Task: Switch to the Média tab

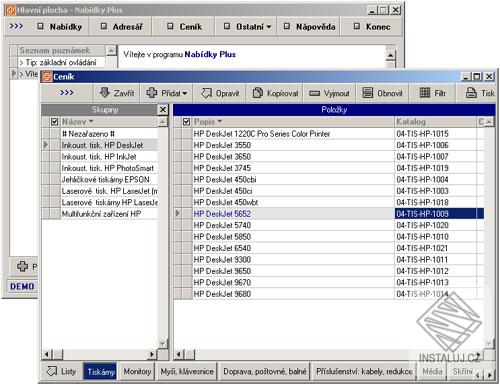Action: [x=432, y=371]
